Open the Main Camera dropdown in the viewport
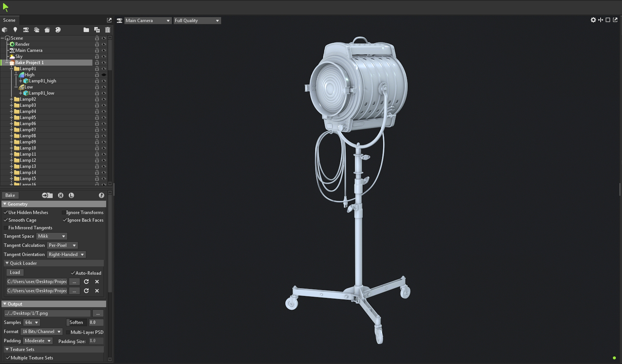This screenshot has height=364, width=622. point(148,21)
